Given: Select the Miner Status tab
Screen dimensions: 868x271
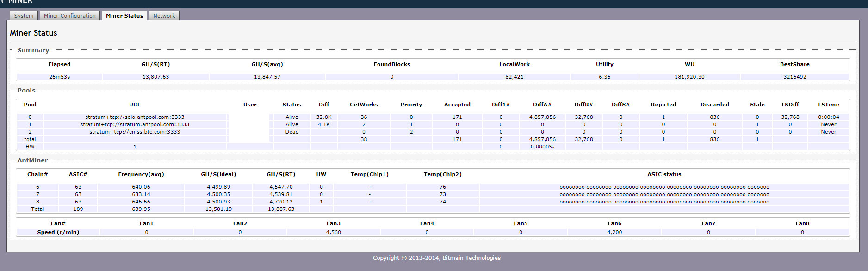Looking at the screenshot, I should [124, 16].
